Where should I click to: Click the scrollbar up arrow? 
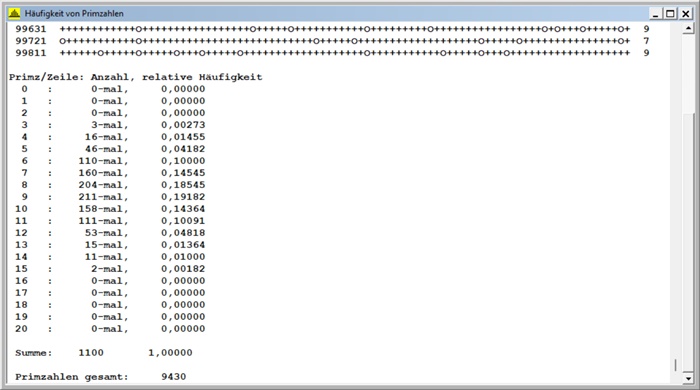[x=688, y=29]
